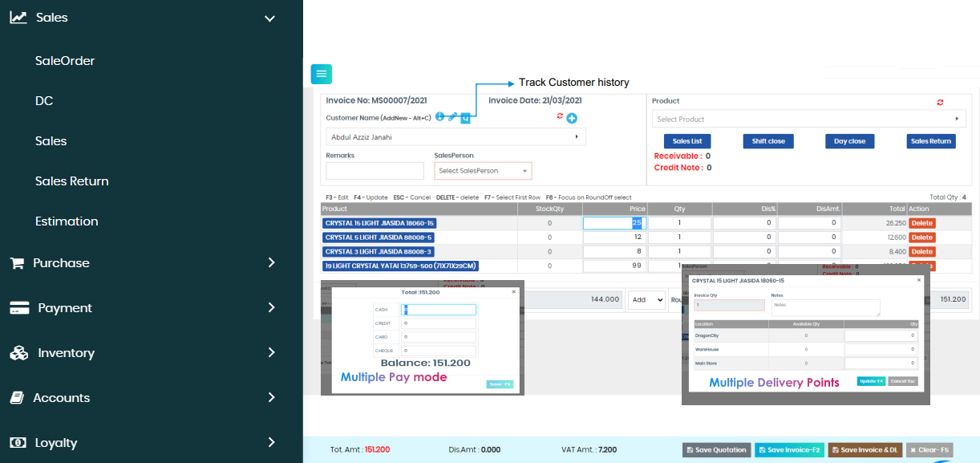Open the Select Product dropdown
Screen dimensions: 980x463
808,119
